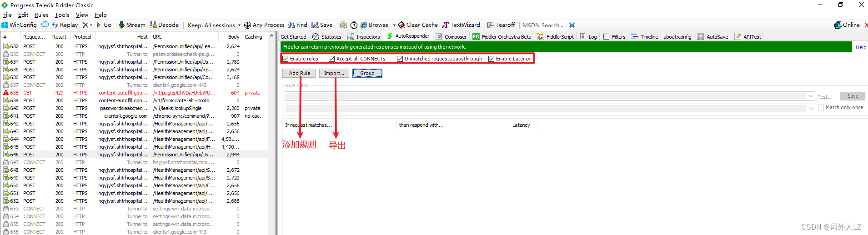Sort sessions by the Host column
The image size is (868, 235).
pos(122,37)
